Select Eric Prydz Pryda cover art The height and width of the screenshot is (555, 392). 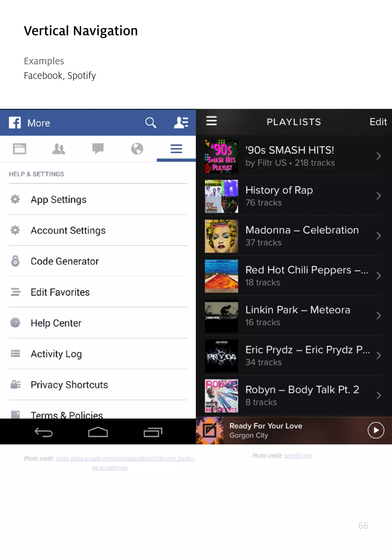pos(221,356)
